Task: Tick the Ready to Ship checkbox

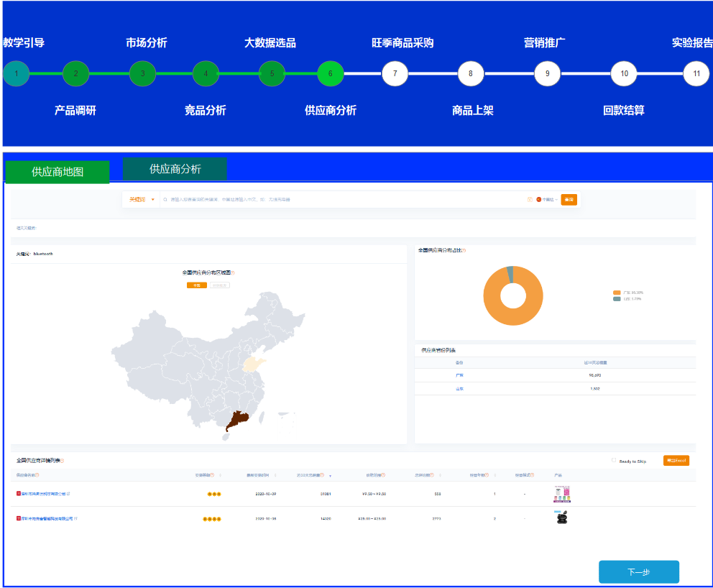Action: tap(614, 461)
